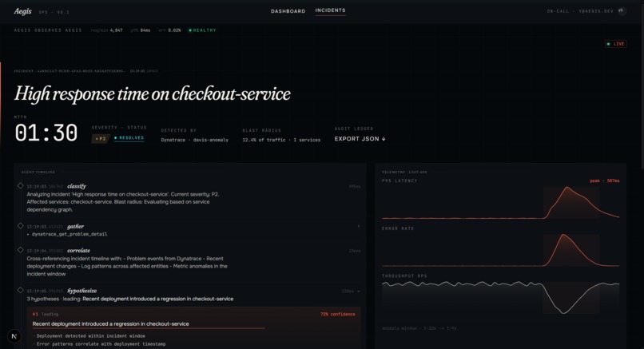Collapse the hypothesize step chevron

point(359,291)
